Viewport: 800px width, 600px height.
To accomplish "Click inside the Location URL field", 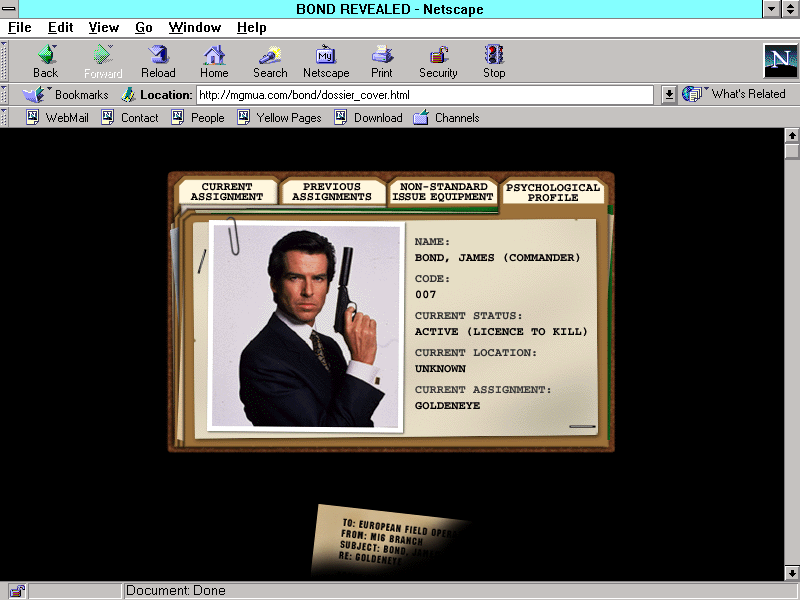I will pos(425,95).
